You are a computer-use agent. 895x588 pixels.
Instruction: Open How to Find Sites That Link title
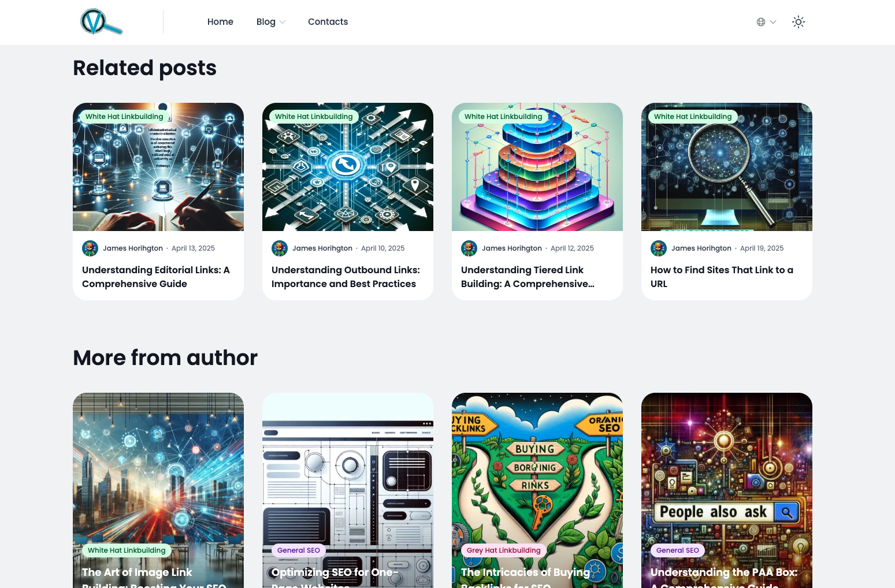[722, 277]
